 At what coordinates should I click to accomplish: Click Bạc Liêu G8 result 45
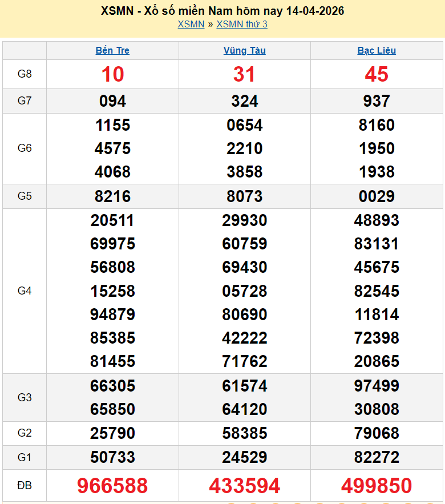coord(377,74)
